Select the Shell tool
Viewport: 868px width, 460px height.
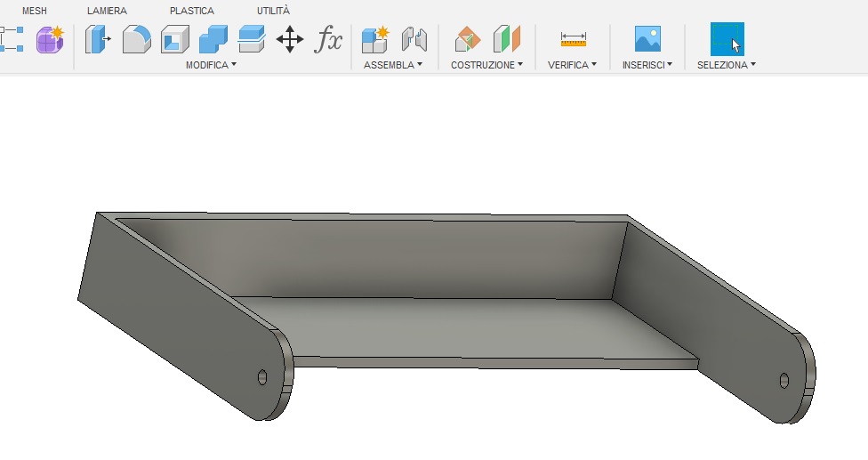pos(175,39)
